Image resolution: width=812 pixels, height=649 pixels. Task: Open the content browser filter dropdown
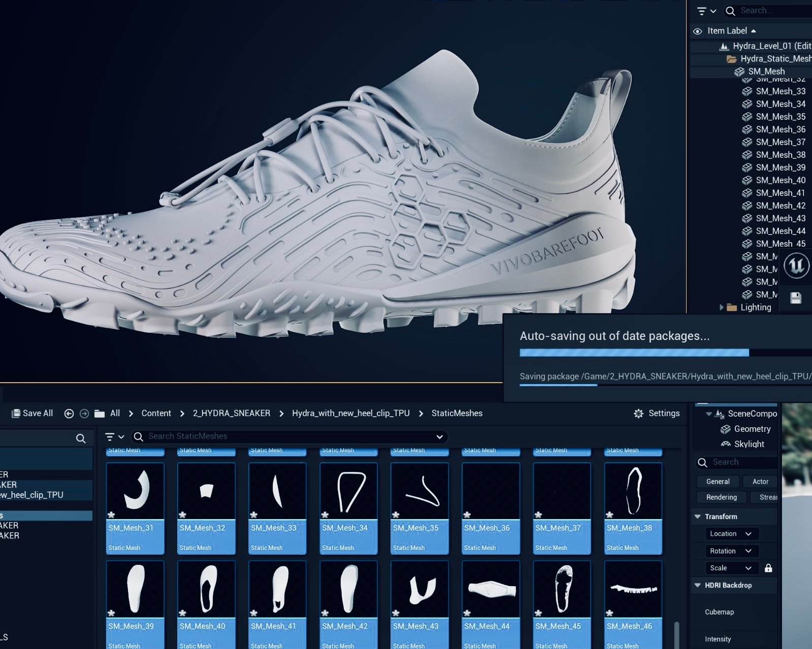114,436
